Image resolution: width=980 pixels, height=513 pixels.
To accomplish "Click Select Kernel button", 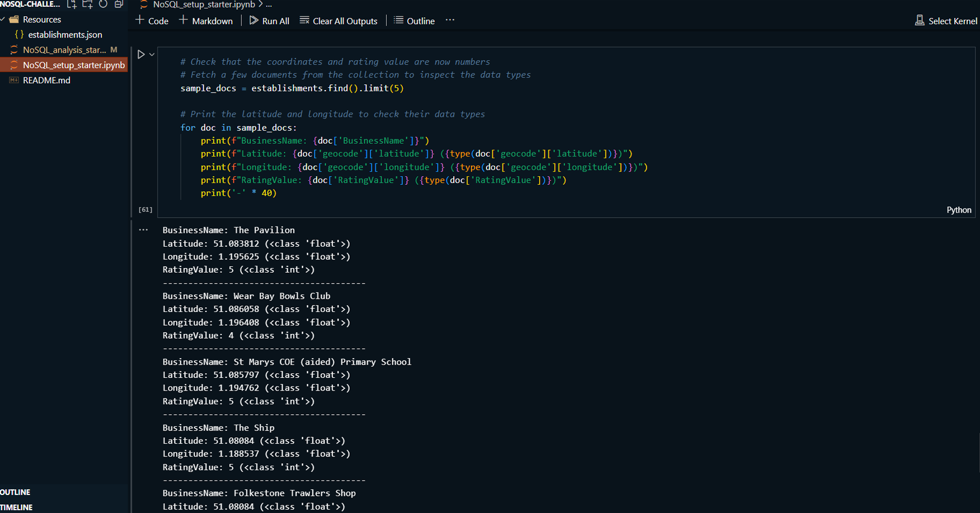I will (x=946, y=21).
